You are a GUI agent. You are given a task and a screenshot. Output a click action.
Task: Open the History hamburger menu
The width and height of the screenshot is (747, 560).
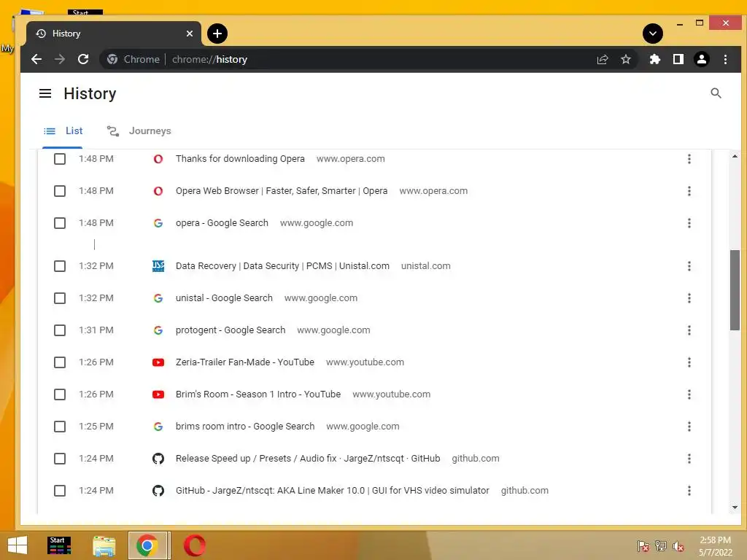click(45, 93)
